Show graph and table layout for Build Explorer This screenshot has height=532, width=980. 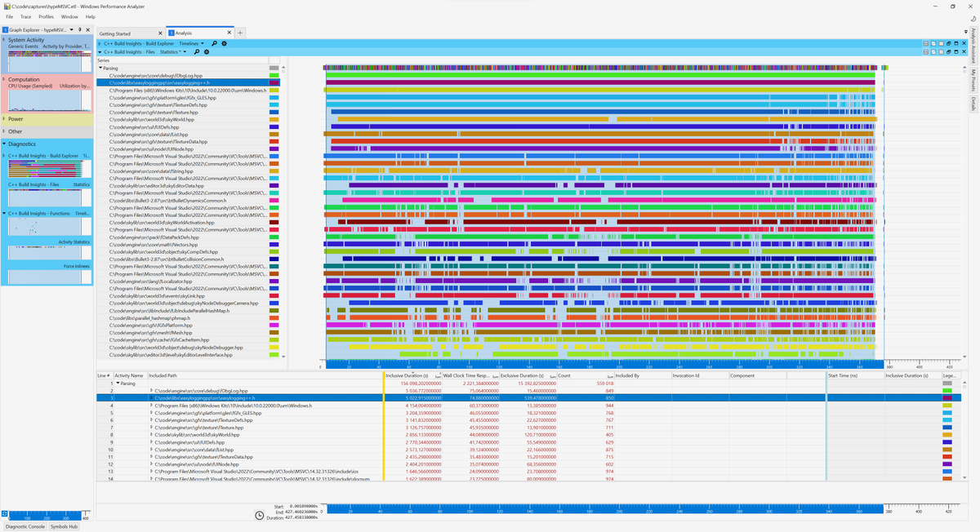(x=926, y=43)
